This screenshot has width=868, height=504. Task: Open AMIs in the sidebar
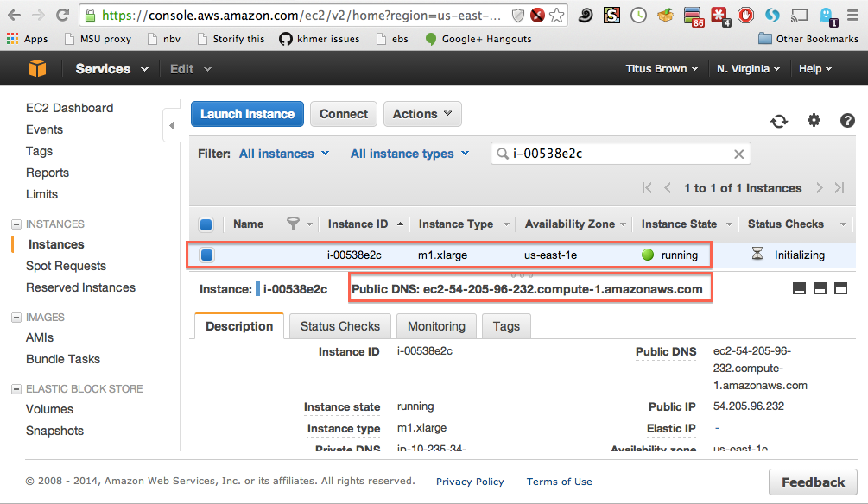pyautogui.click(x=40, y=337)
